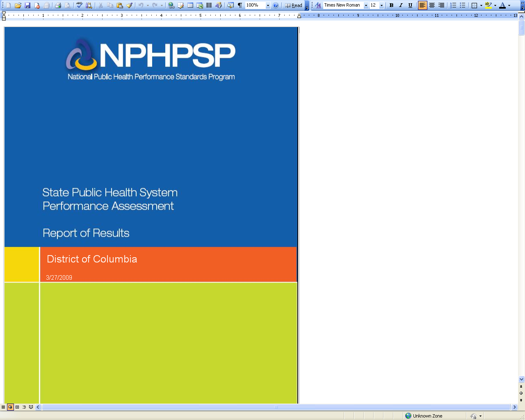This screenshot has width=525, height=420.
Task: Apply the font color
Action: point(502,5)
